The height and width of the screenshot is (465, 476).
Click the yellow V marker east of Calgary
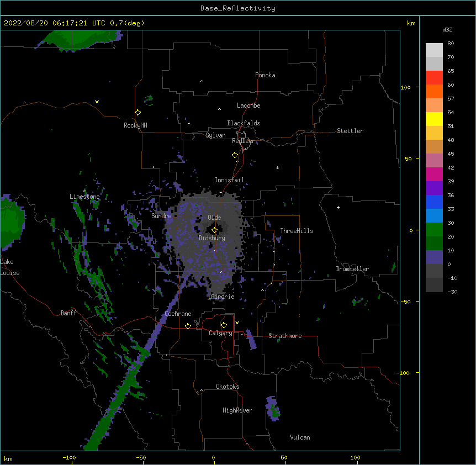click(237, 323)
